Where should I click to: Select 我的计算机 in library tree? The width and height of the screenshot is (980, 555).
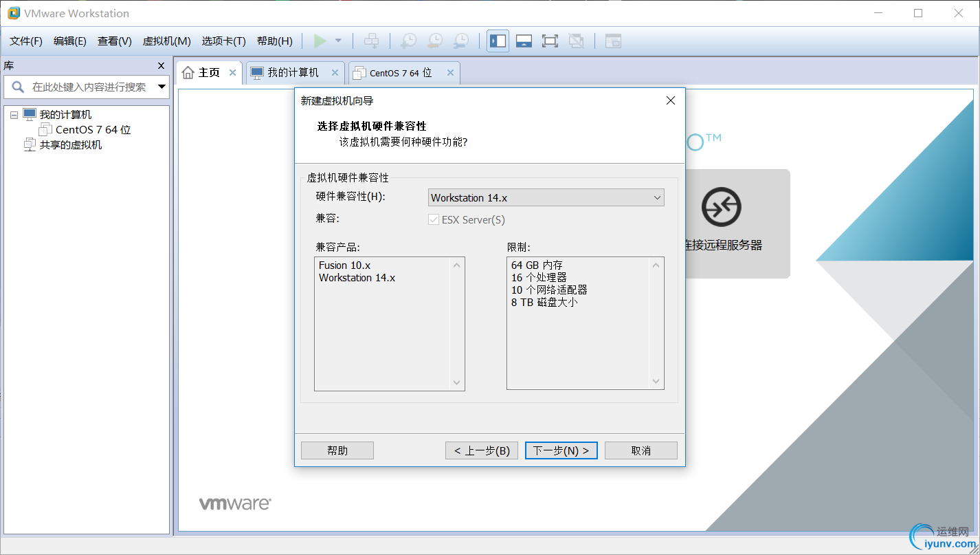point(65,115)
